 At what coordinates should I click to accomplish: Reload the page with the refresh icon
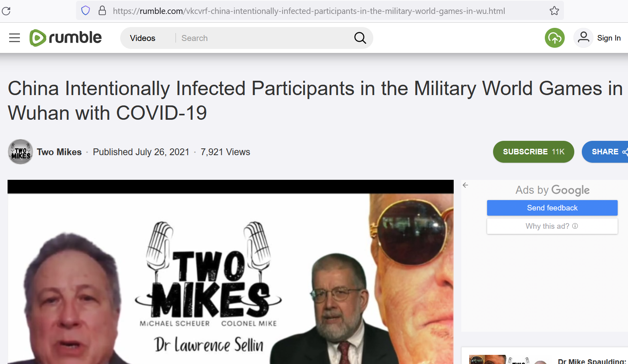[6, 11]
